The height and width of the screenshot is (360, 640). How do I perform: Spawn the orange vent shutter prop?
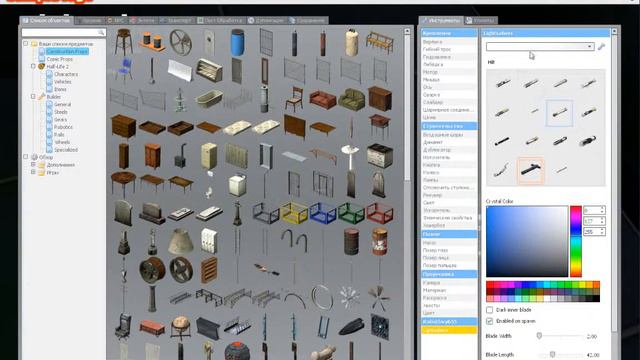tap(209, 269)
